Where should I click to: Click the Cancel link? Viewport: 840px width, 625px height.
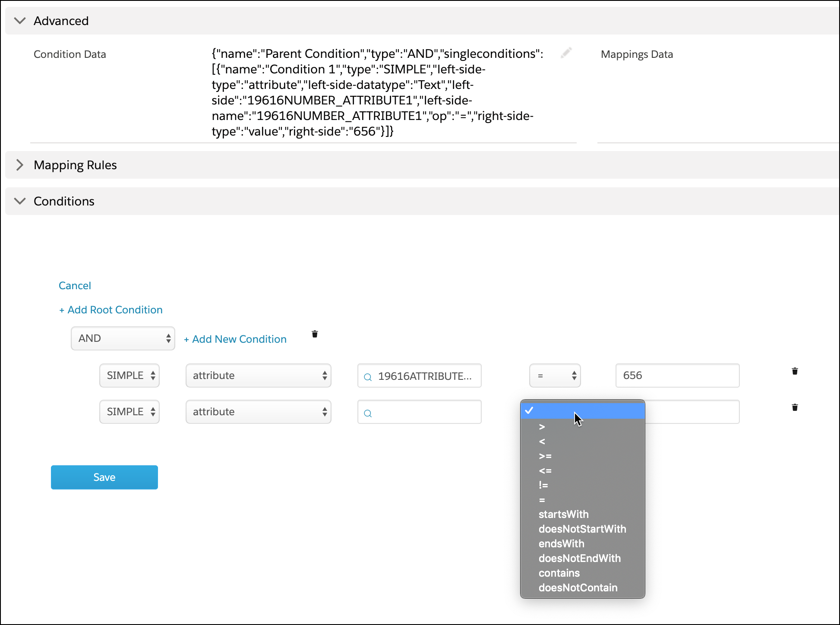[75, 286]
